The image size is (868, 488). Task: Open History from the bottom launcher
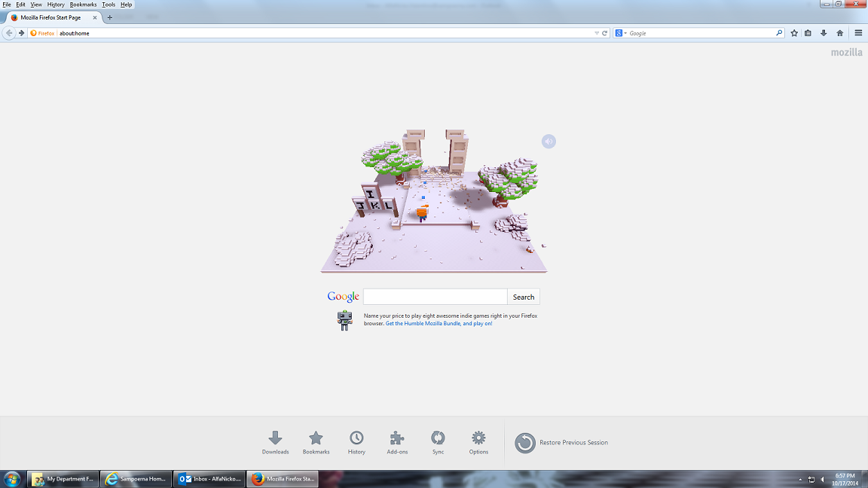pyautogui.click(x=356, y=443)
